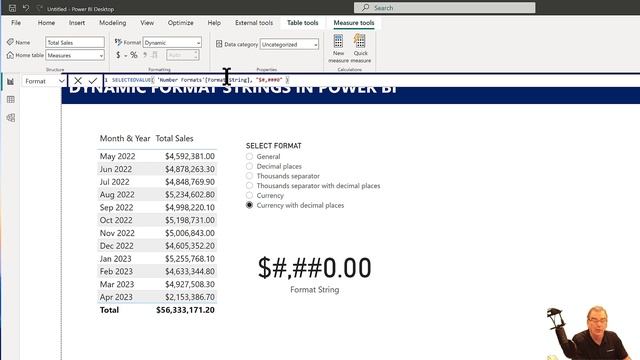This screenshot has width=640, height=360.
Task: Cancel formula with X icon
Action: (78, 81)
